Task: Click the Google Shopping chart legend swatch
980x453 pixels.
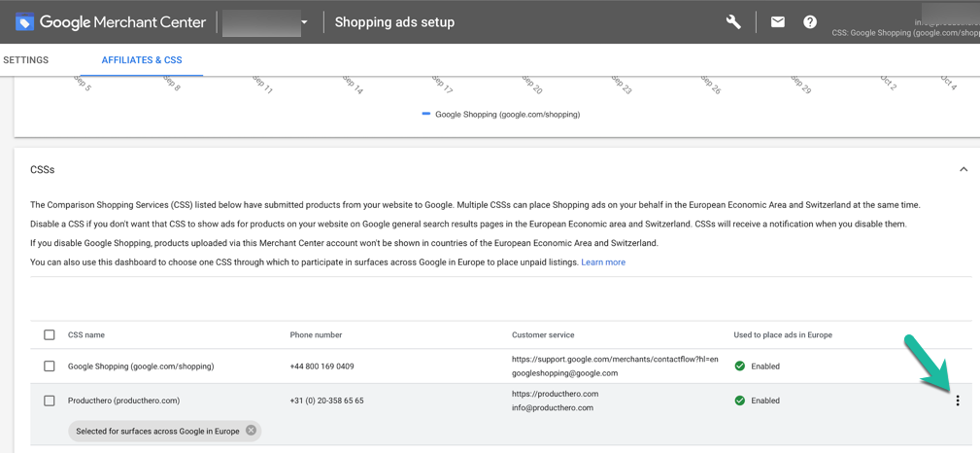Action: [425, 114]
